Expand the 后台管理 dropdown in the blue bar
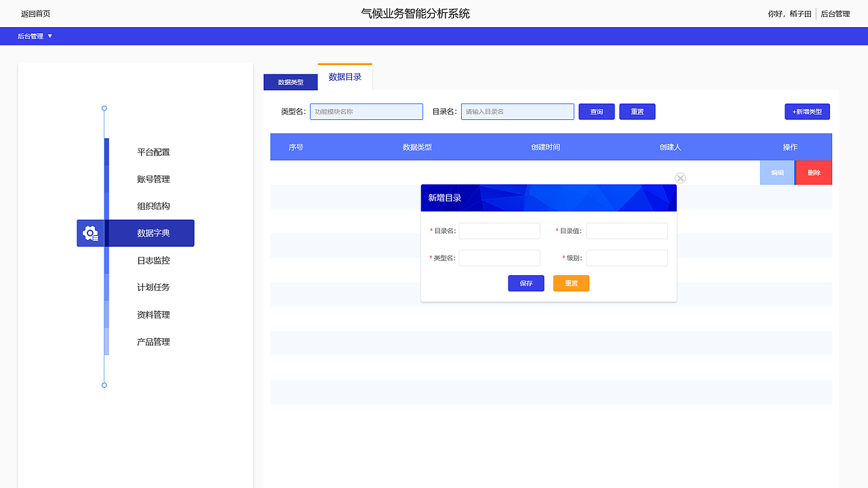 click(35, 36)
